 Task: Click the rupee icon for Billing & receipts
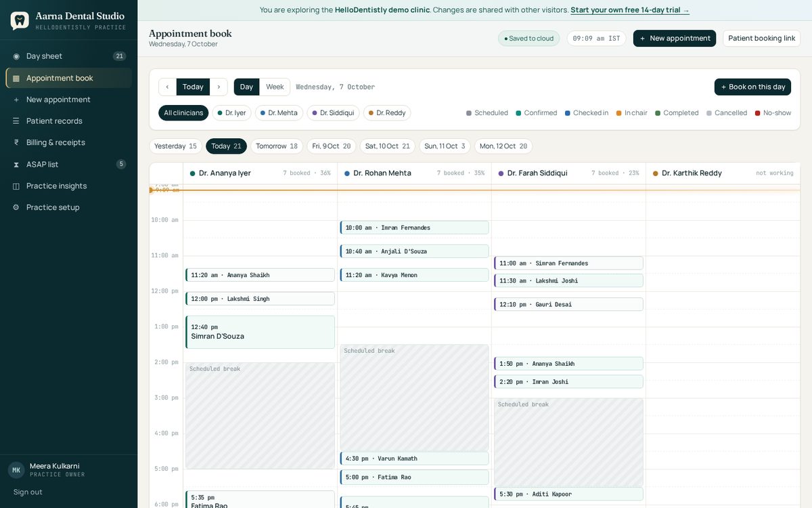16,142
